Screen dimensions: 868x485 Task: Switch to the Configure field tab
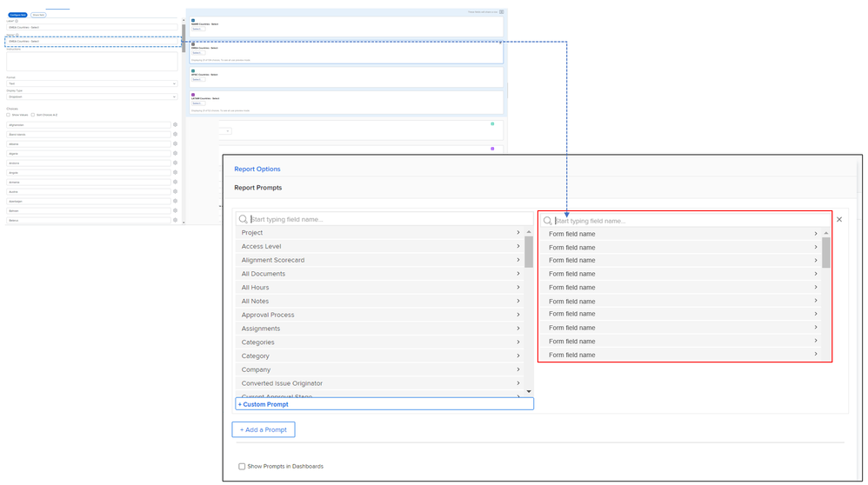click(17, 15)
